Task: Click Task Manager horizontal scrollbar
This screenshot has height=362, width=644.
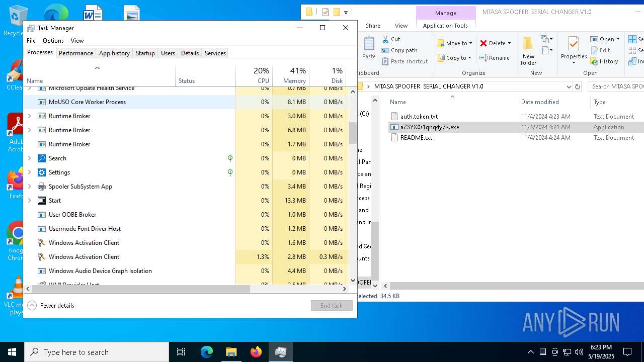Action: tap(141, 289)
